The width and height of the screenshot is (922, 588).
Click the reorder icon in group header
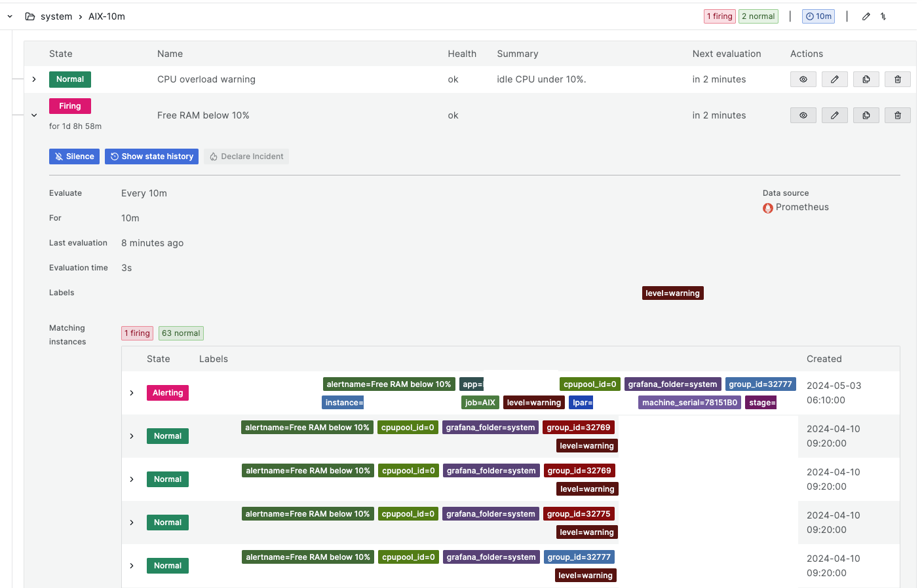click(x=883, y=16)
